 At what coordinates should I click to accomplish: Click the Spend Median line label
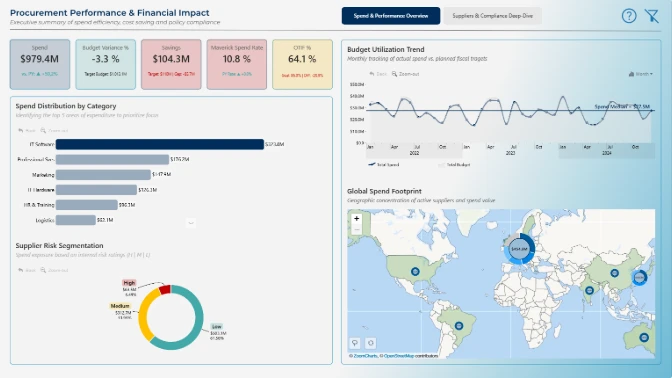point(622,106)
